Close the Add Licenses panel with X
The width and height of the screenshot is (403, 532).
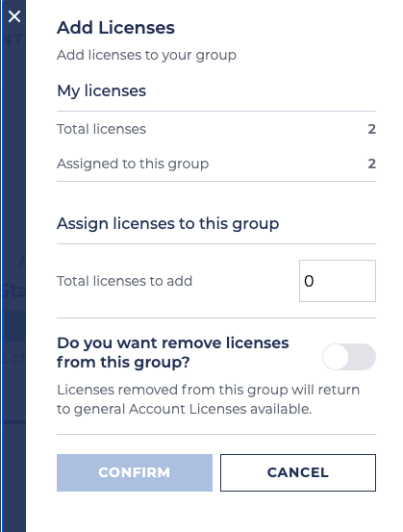14,16
